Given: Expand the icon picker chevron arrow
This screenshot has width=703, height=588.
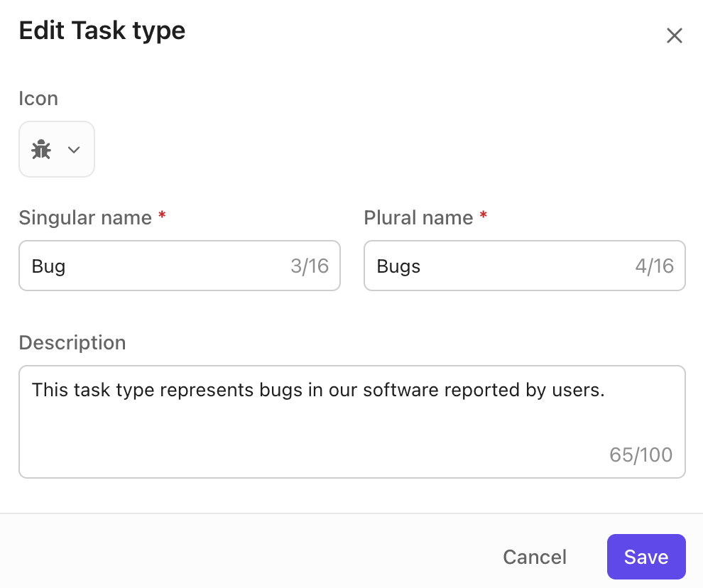Looking at the screenshot, I should 74,150.
